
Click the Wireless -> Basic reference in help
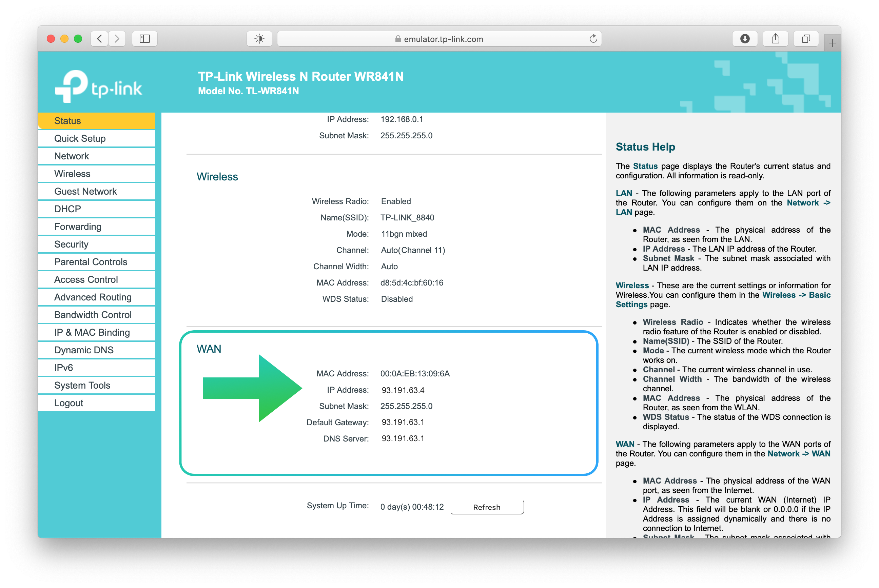796,295
